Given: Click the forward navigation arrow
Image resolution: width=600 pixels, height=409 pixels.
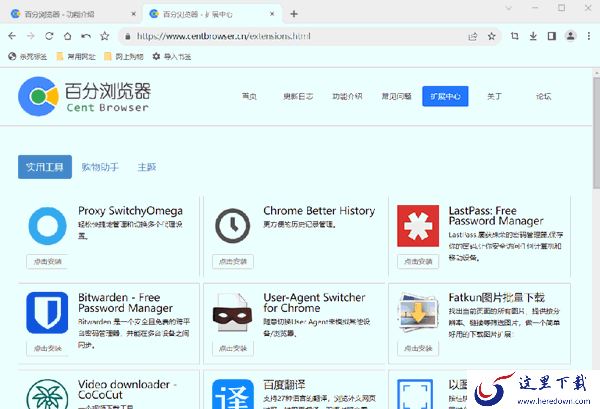Looking at the screenshot, I should (31, 36).
